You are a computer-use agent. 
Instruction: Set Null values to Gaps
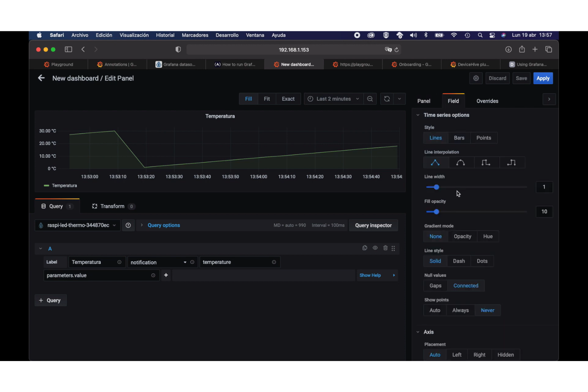(x=435, y=286)
